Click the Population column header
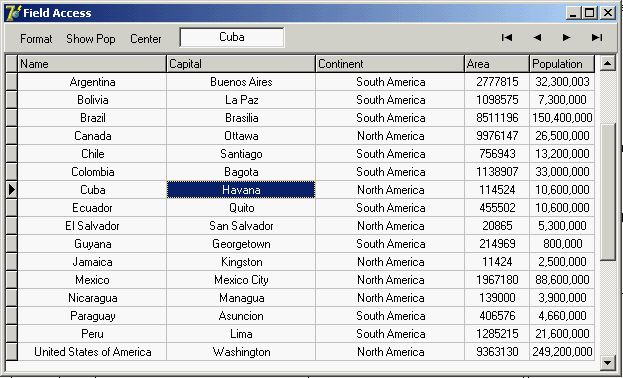623x378 pixels. [562, 64]
